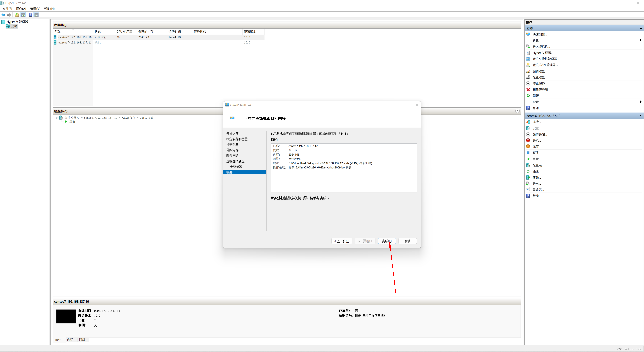Click the Pause (暂停) icon
This screenshot has height=352, width=644.
pos(528,153)
